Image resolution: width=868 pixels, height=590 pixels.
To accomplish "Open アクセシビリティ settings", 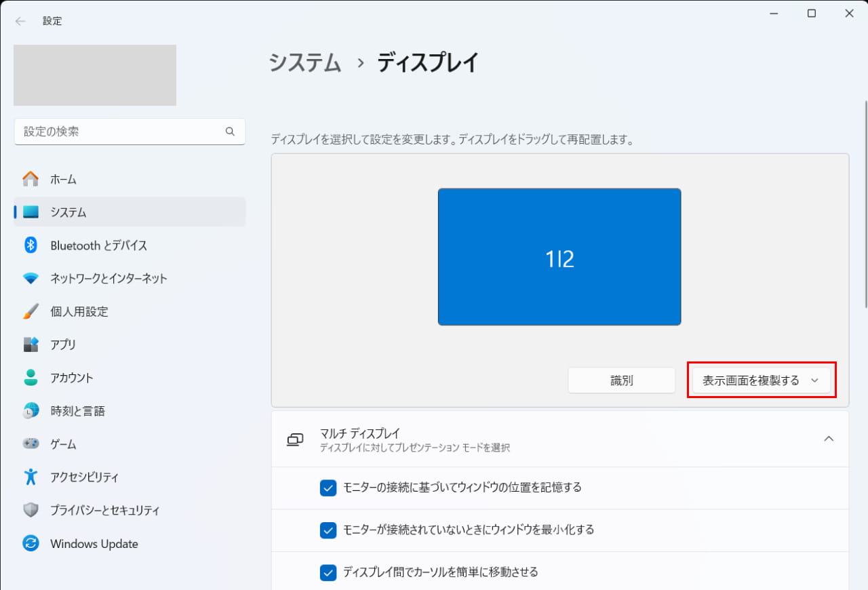I will tap(130, 477).
